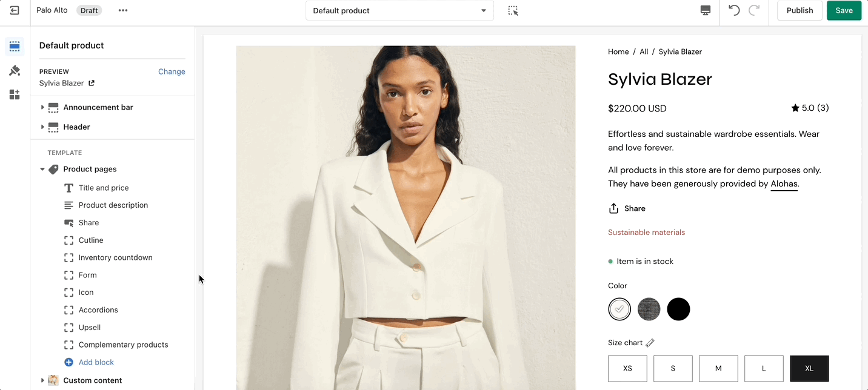Select the Accordions block

[98, 309]
